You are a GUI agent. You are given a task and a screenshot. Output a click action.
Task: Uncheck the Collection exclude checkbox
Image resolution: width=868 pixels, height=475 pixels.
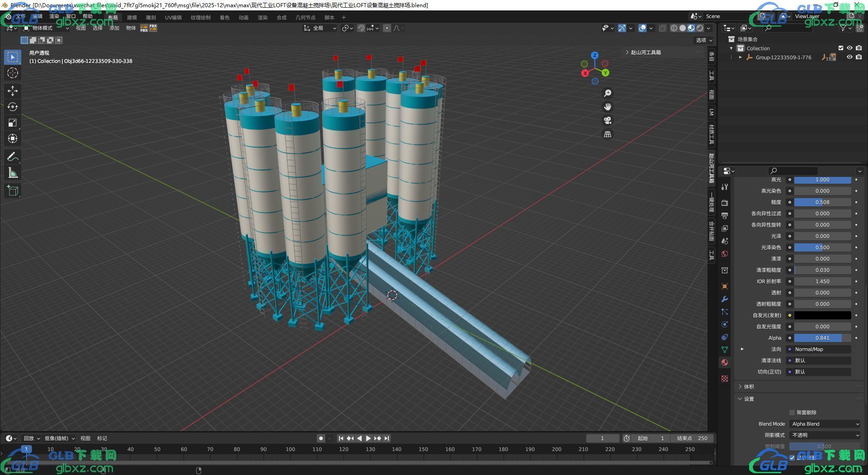point(841,48)
